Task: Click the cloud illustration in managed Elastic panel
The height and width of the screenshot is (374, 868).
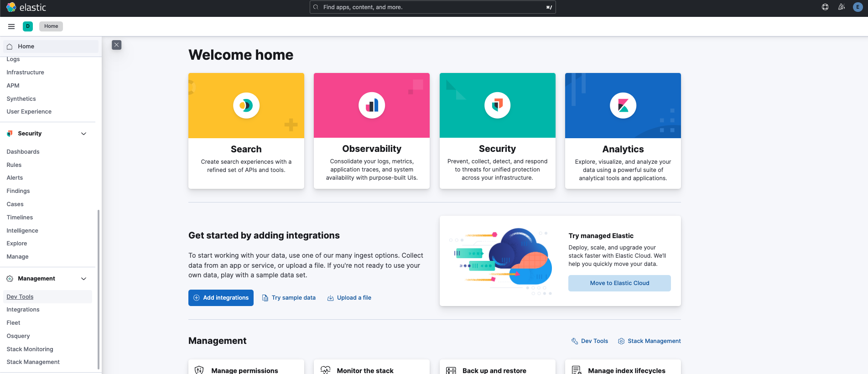Action: (501, 261)
